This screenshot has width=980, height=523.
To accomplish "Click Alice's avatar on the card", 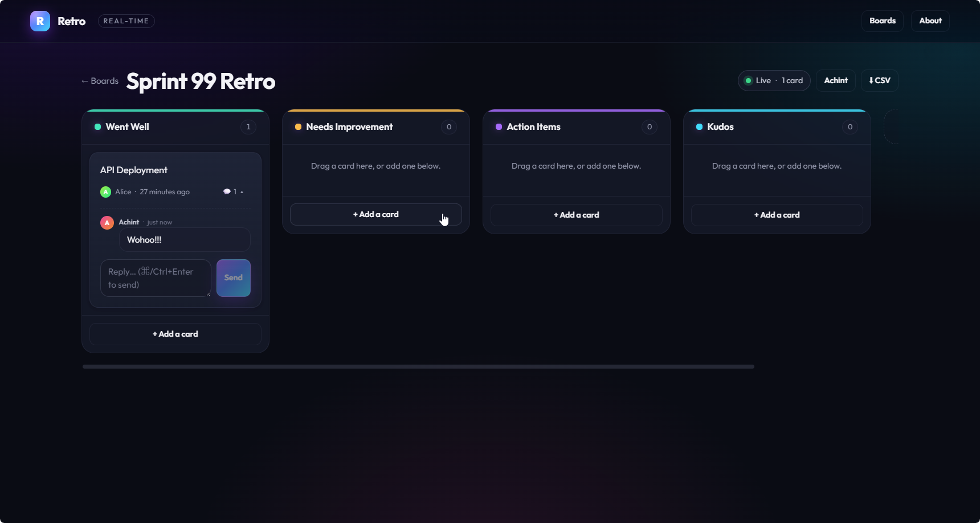I will (x=105, y=192).
